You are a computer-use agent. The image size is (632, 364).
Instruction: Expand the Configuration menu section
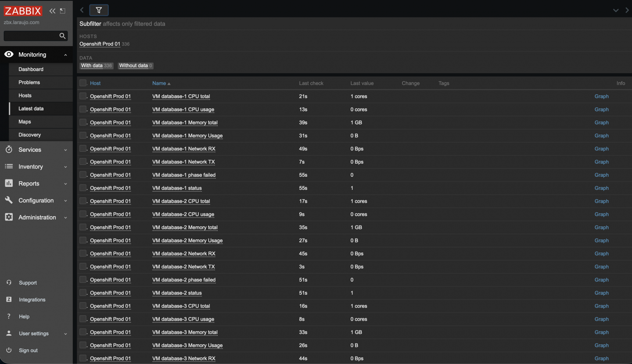click(65, 201)
